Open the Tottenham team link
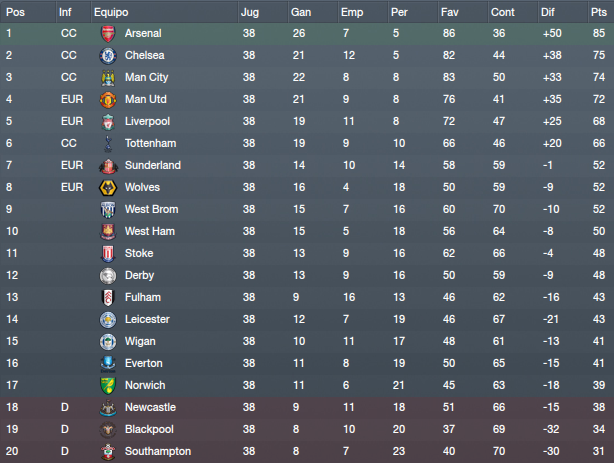The width and height of the screenshot is (614, 463). pyautogui.click(x=150, y=143)
